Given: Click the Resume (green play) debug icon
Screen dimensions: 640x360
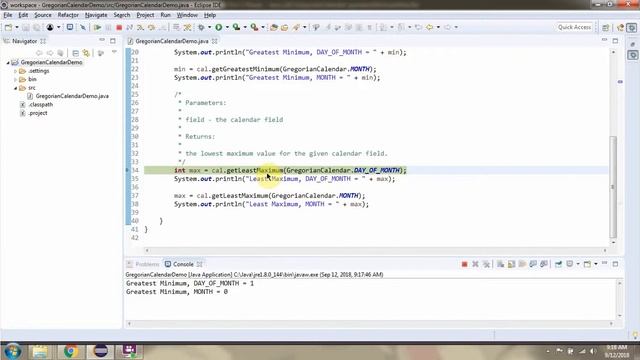Looking at the screenshot, I should coord(97,27).
